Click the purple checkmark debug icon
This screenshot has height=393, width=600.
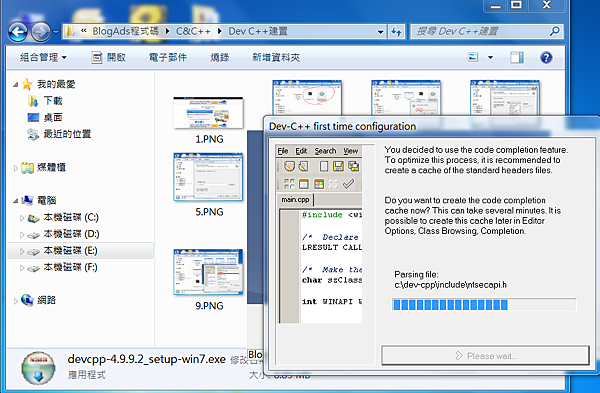[348, 184]
